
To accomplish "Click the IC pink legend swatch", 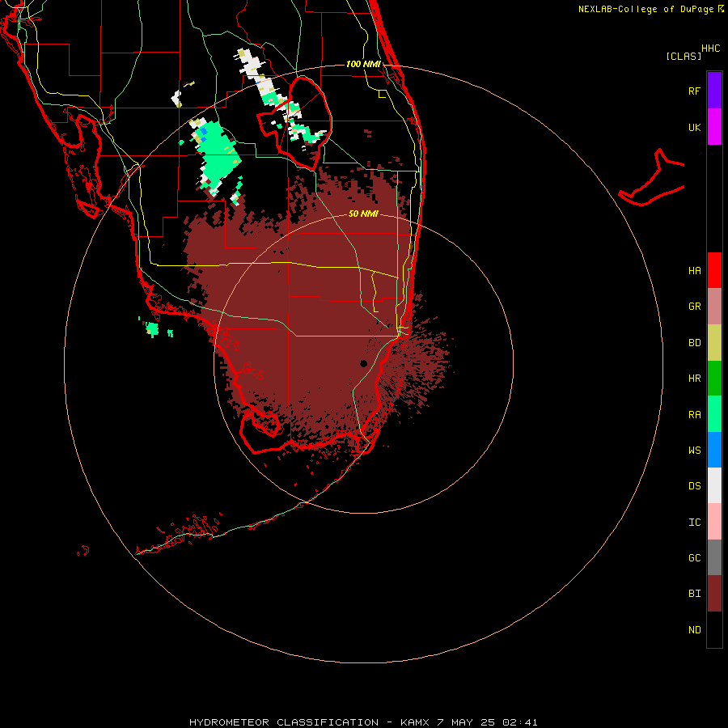I will (714, 522).
